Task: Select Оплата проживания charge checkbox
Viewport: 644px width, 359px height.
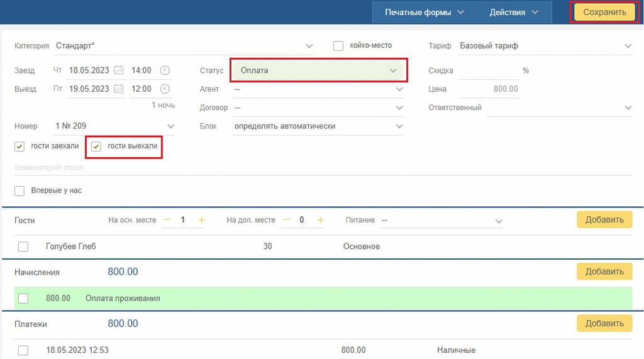Action: click(x=23, y=298)
